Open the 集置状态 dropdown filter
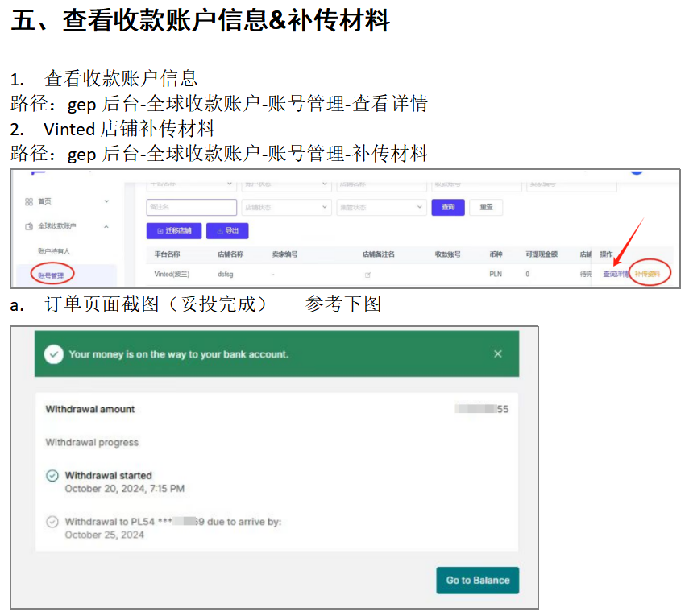The height and width of the screenshot is (616, 689). [381, 208]
